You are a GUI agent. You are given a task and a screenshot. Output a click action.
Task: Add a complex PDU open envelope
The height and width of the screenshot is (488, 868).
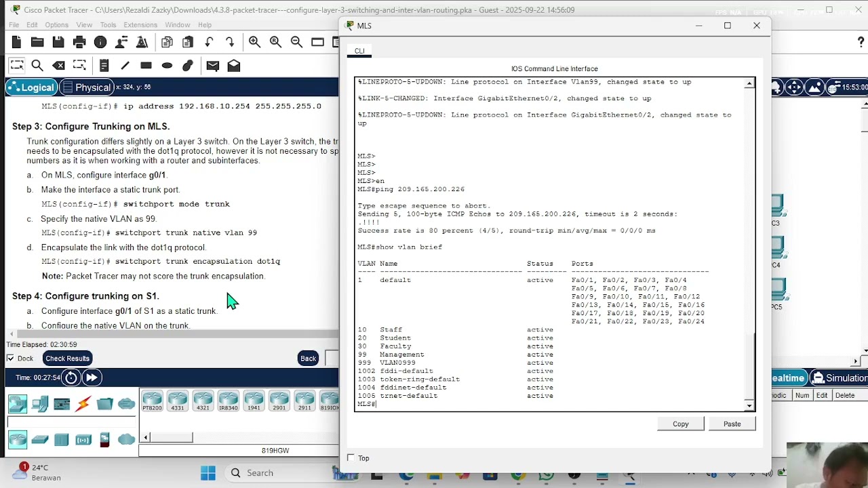pyautogui.click(x=233, y=66)
